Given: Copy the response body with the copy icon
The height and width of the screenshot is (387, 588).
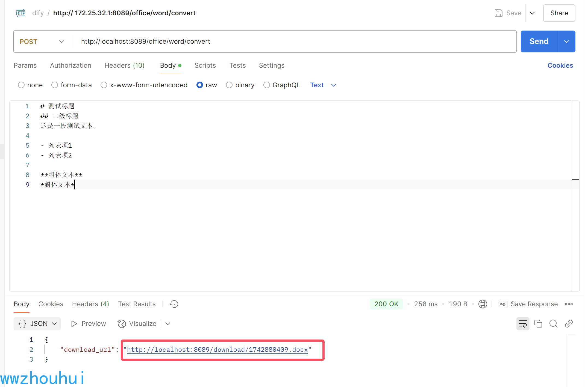Looking at the screenshot, I should (x=538, y=324).
